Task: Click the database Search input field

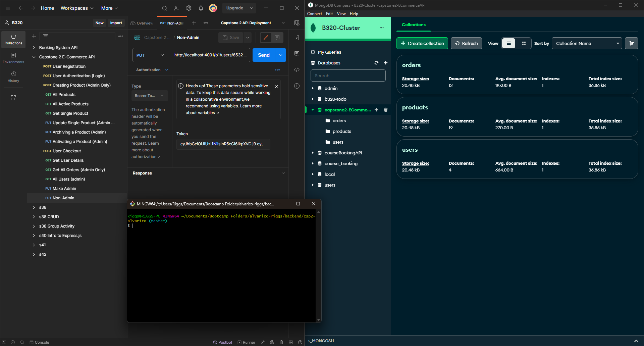Action: tap(348, 76)
